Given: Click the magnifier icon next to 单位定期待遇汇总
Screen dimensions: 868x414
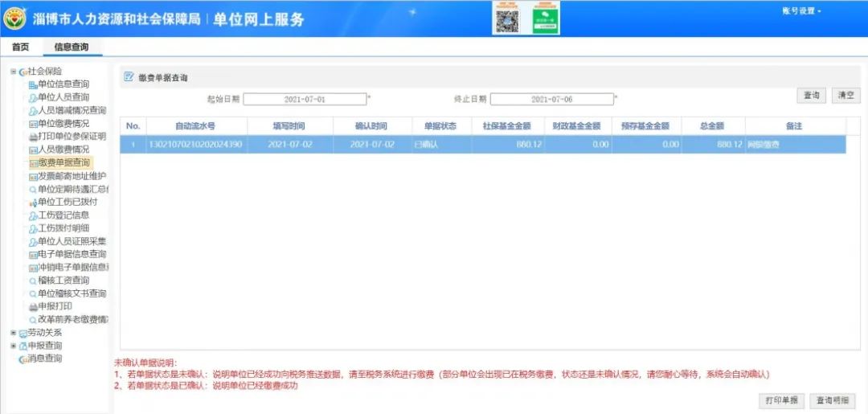Looking at the screenshot, I should [33, 189].
